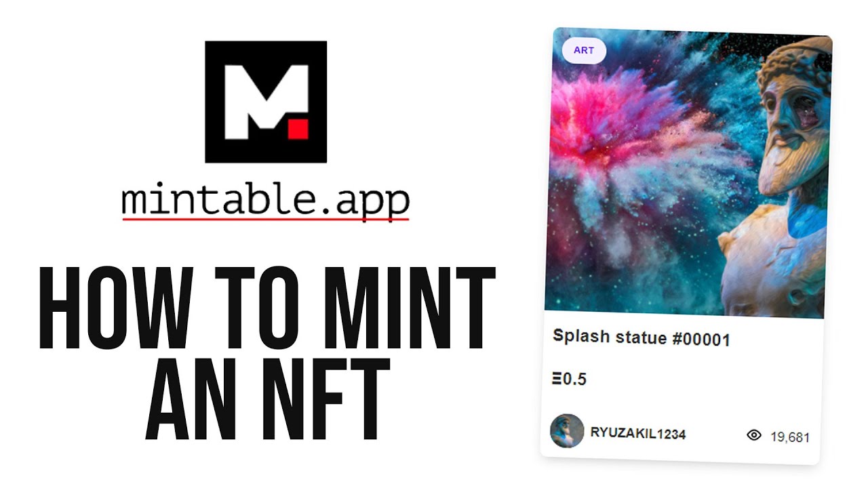Select the ART category tag
This screenshot has height=488, width=868.
click(584, 50)
